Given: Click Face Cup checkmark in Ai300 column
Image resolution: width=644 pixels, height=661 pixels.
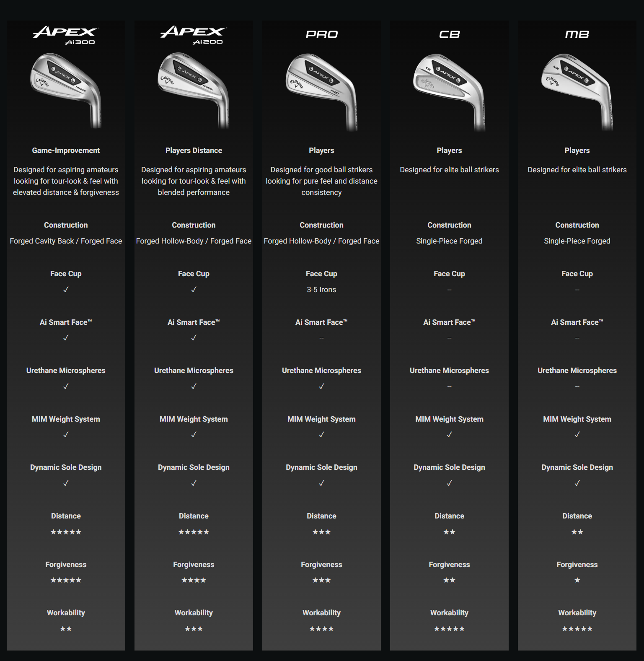Looking at the screenshot, I should coord(66,290).
